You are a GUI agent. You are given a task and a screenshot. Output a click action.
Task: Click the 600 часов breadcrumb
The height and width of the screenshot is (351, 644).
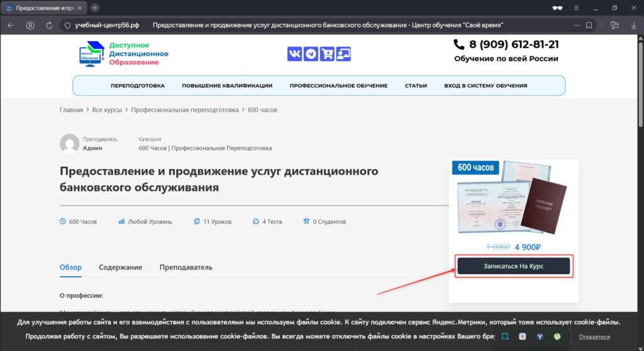262,109
